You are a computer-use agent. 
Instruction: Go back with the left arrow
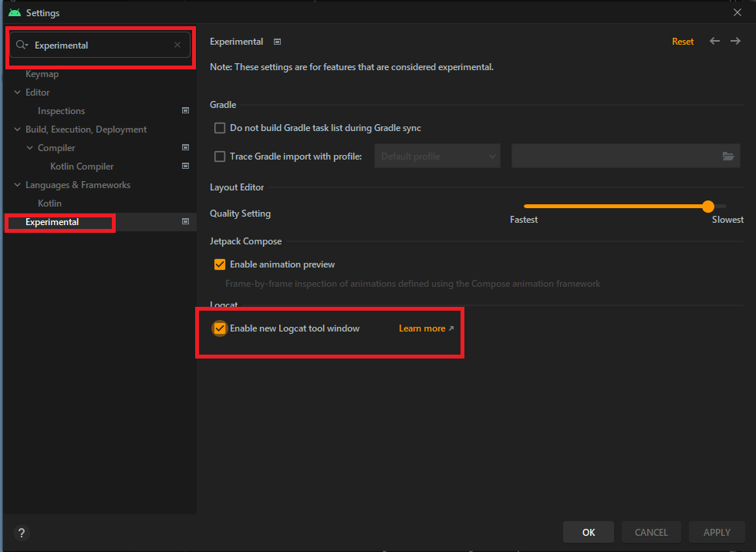tap(714, 41)
